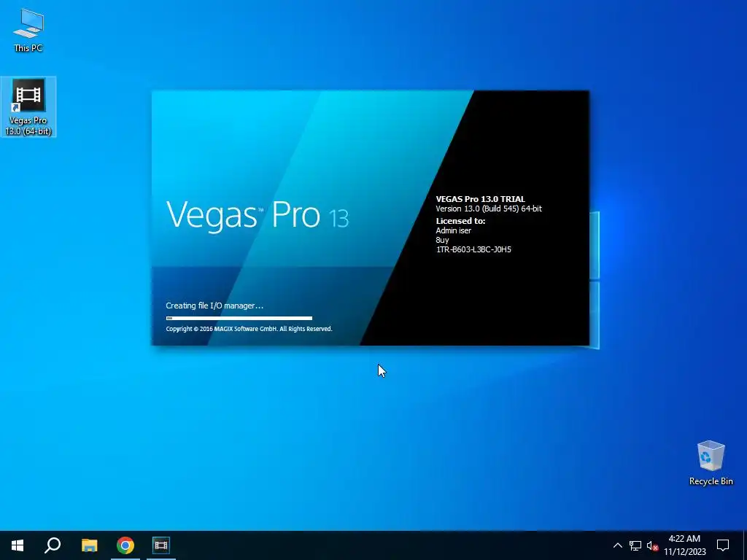The height and width of the screenshot is (560, 747).
Task: Open the This PC desktop icon
Action: click(x=28, y=31)
